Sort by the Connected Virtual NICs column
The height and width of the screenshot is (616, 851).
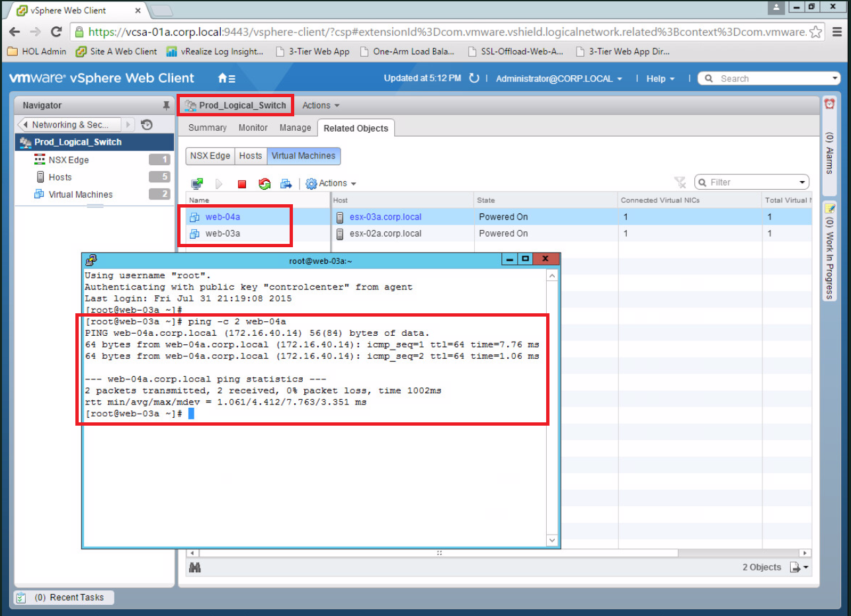[690, 200]
